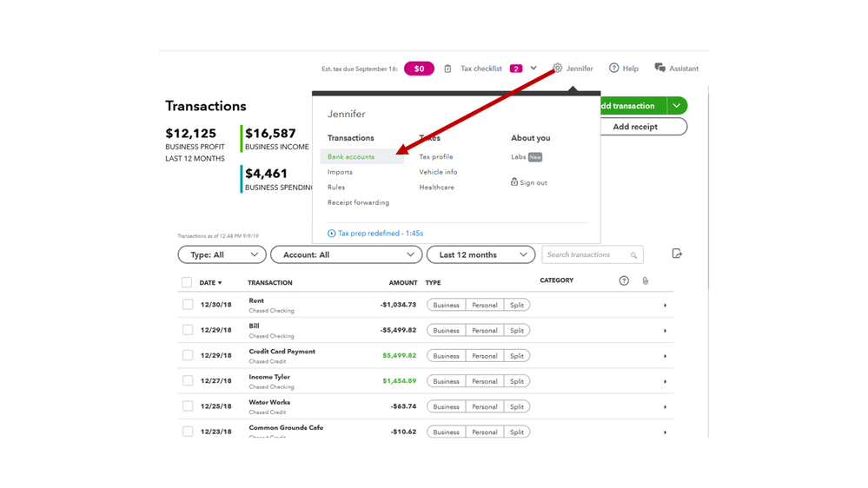
Task: Select Receipt forwarding in the menu
Action: 358,202
